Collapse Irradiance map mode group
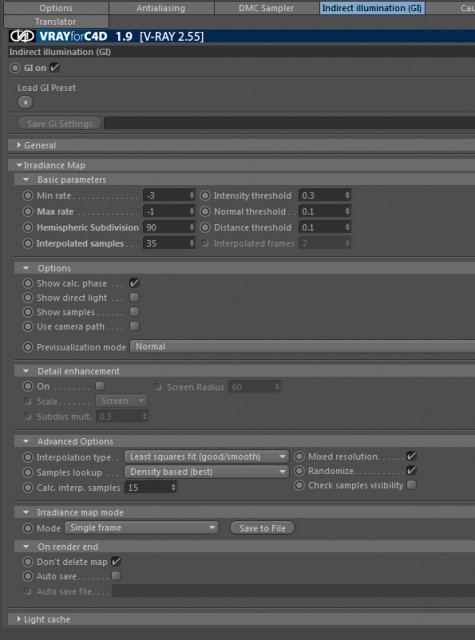Viewport: 475px width, 640px height. point(26,512)
